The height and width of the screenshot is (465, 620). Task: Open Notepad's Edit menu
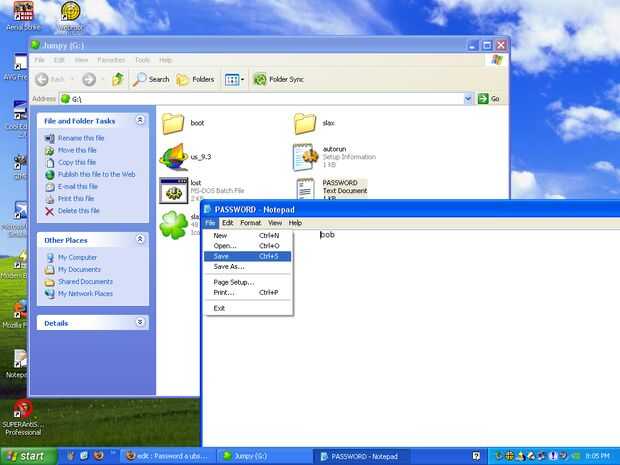(228, 223)
